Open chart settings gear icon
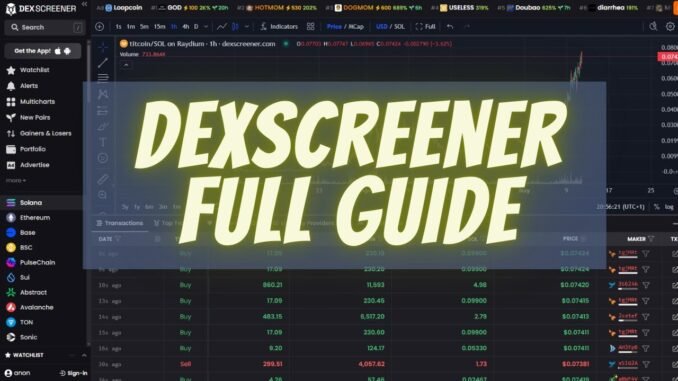Viewport: 678px width, 381px height. pos(670,26)
